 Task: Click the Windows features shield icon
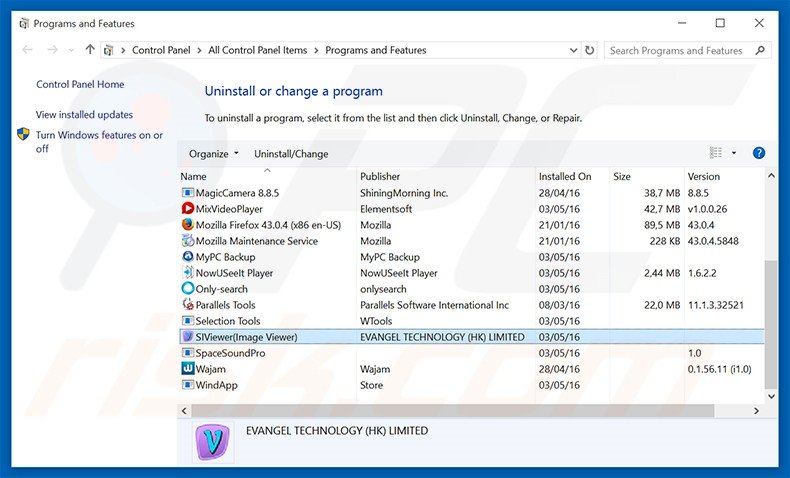pyautogui.click(x=23, y=134)
